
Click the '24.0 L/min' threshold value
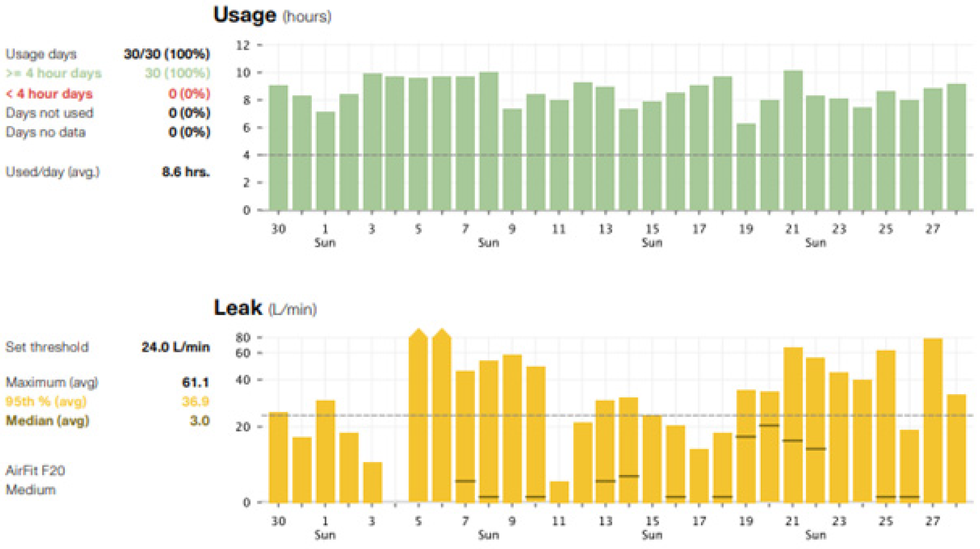(x=175, y=347)
